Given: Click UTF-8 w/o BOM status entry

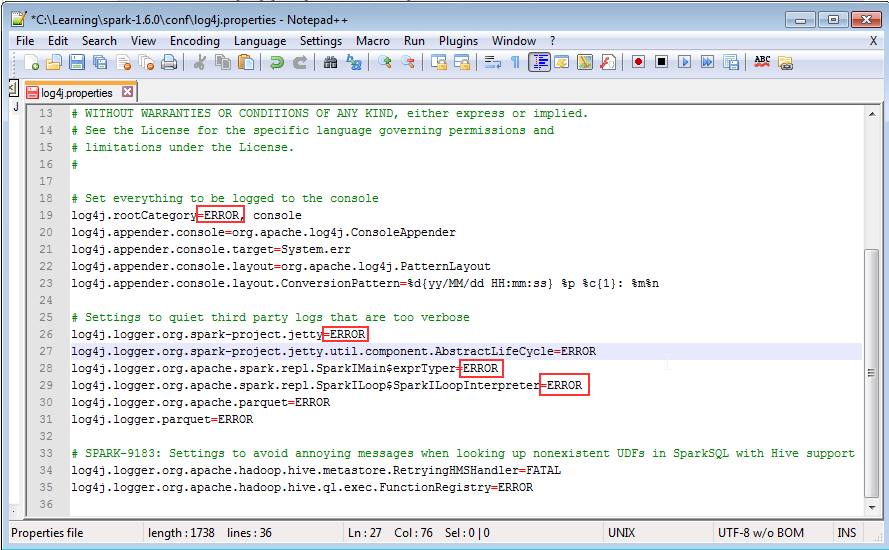Looking at the screenshot, I should tap(760, 533).
